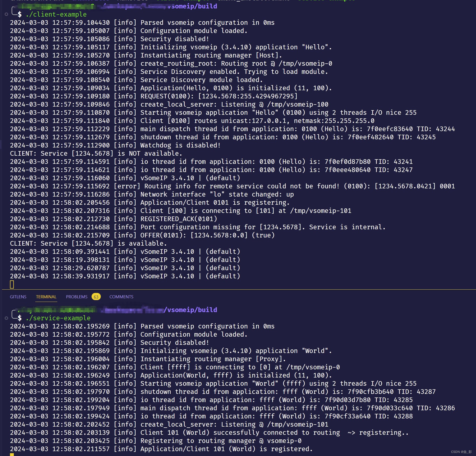Open the GITLENS panel tab
Image resolution: width=476 pixels, height=456 pixels.
click(18, 297)
